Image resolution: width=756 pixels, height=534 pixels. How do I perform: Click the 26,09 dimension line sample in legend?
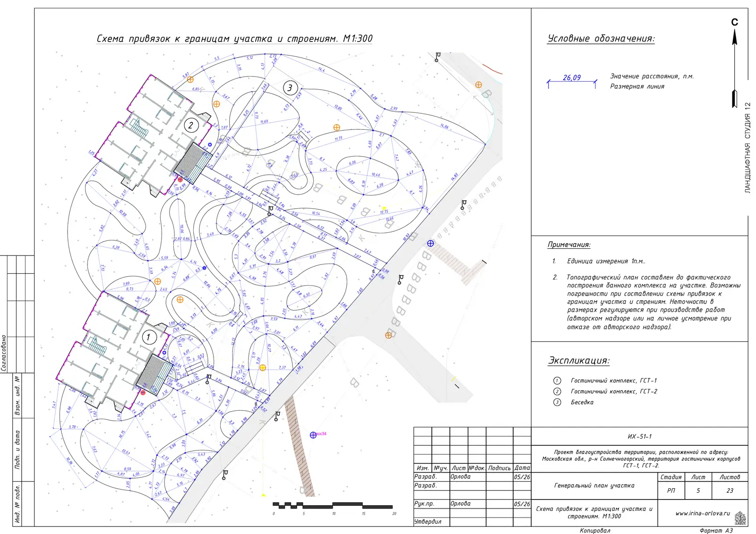(x=572, y=81)
